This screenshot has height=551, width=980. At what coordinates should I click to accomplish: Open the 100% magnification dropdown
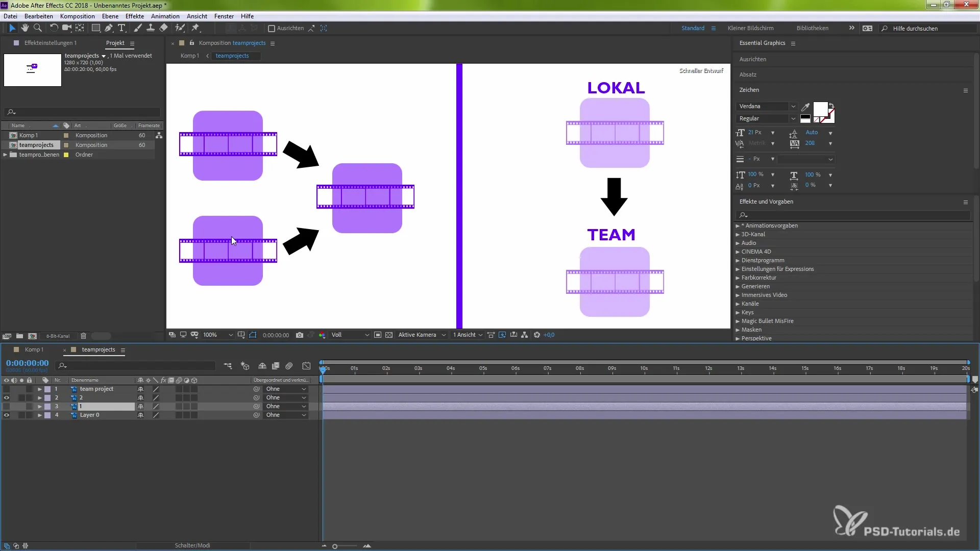(218, 335)
